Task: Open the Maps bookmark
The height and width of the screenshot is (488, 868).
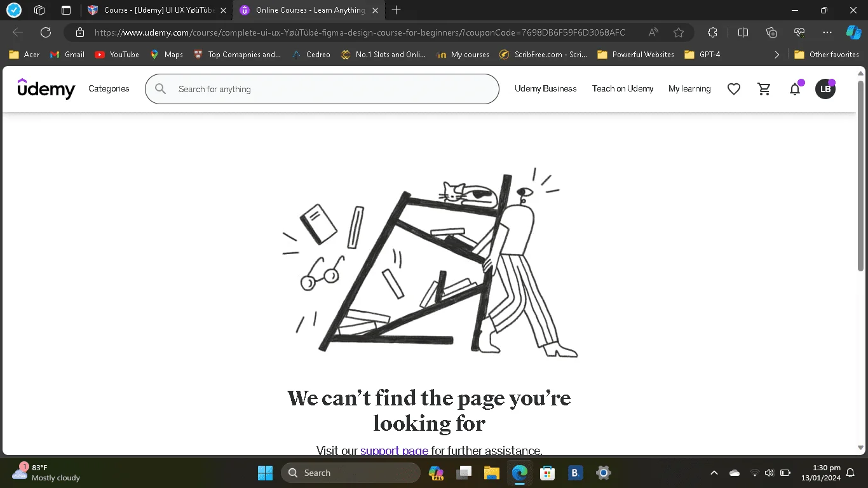Action: pyautogui.click(x=166, y=55)
